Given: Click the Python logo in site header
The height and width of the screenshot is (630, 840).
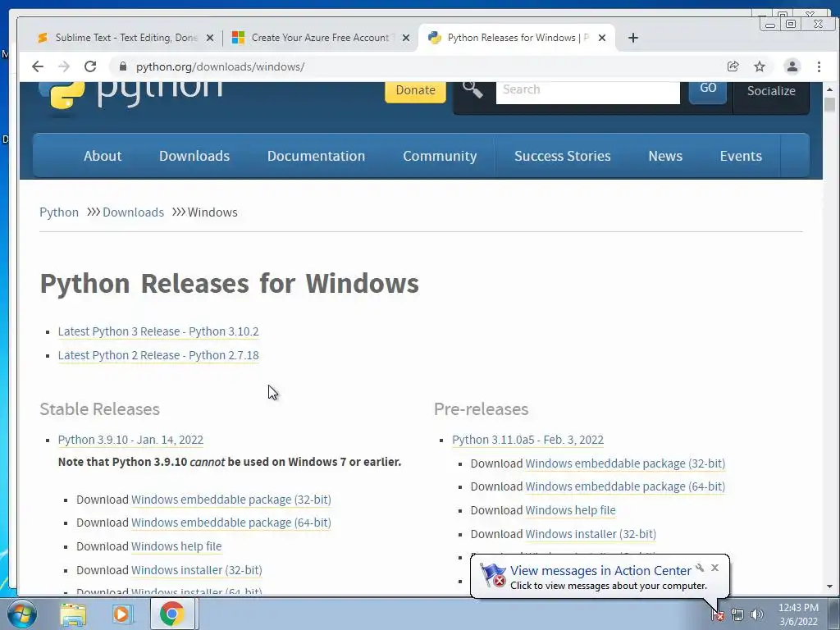Looking at the screenshot, I should coord(130,95).
